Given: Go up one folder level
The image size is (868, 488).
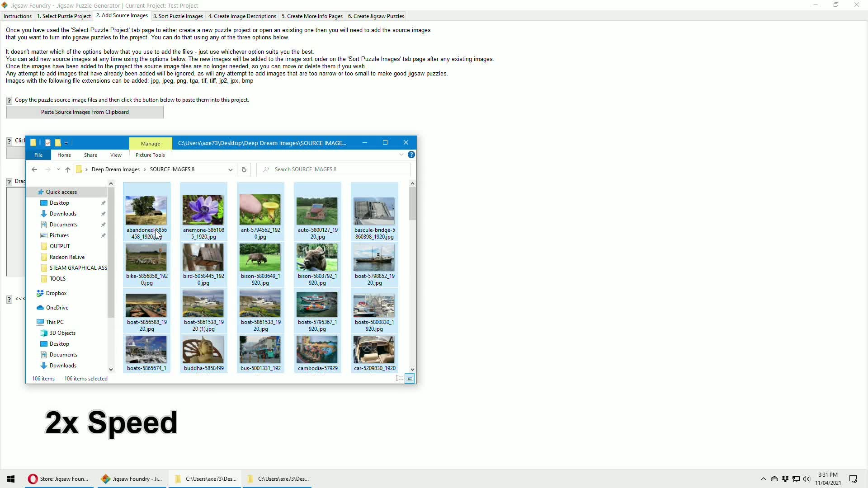Looking at the screenshot, I should (68, 169).
